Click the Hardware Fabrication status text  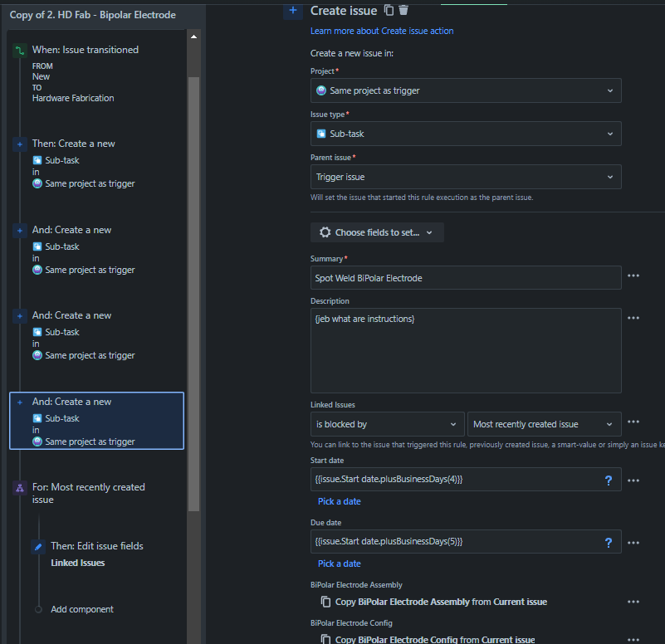(x=73, y=99)
